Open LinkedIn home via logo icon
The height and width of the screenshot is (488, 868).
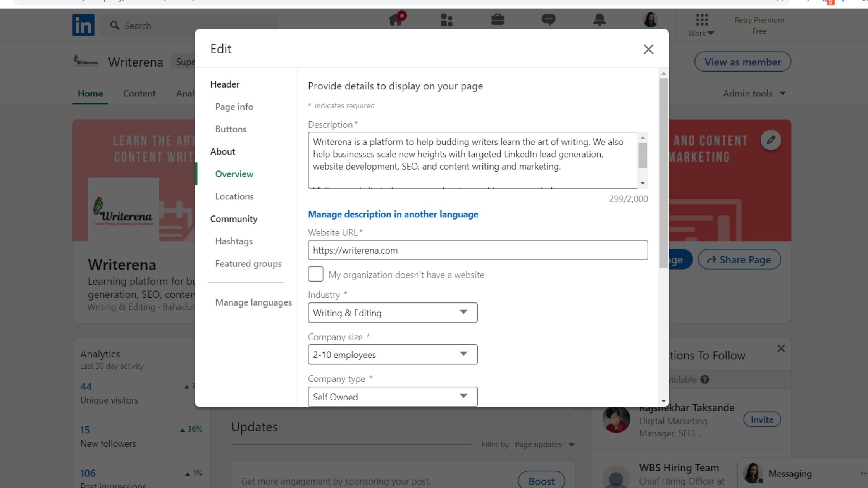click(x=83, y=25)
